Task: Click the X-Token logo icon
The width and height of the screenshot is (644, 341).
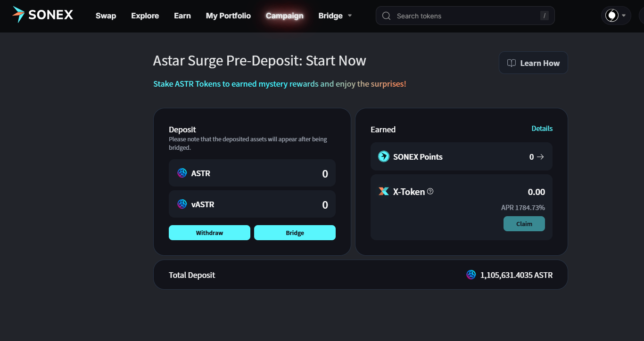Action: click(x=384, y=192)
